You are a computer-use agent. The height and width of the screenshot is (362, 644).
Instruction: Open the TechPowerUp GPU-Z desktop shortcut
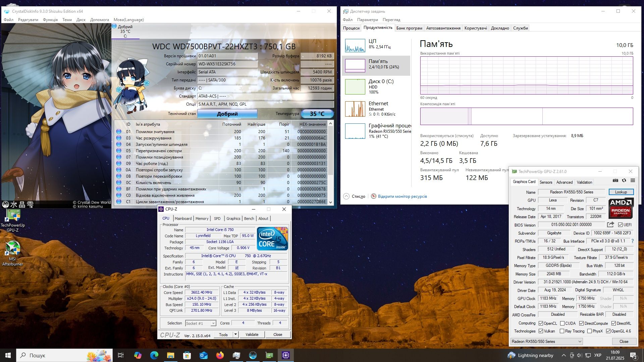[13, 221]
